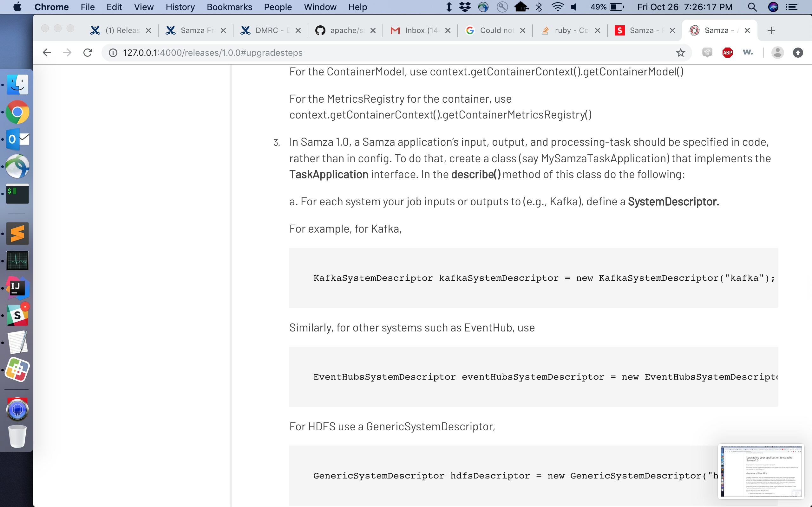Image resolution: width=812 pixels, height=507 pixels.
Task: Open the History menu
Action: [x=180, y=7]
